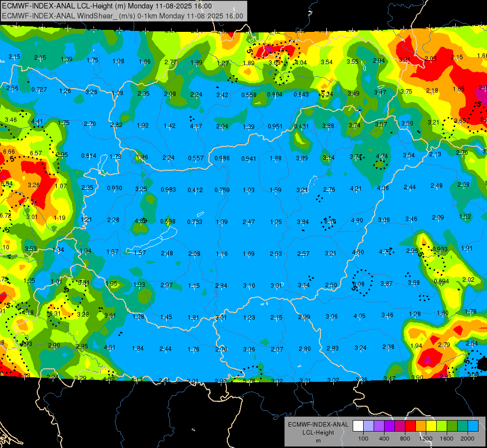
Task: Click the wind shear value 0.558
Action: [x=249, y=95]
